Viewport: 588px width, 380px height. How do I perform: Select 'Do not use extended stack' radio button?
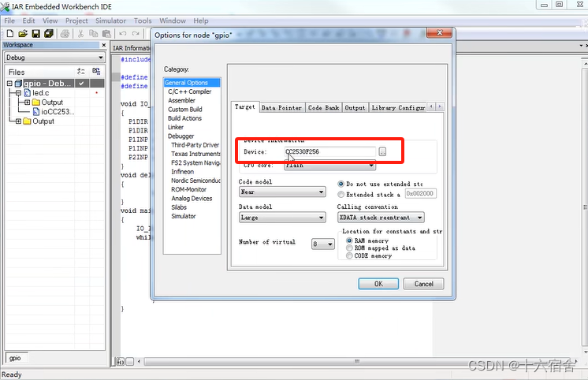[341, 184]
